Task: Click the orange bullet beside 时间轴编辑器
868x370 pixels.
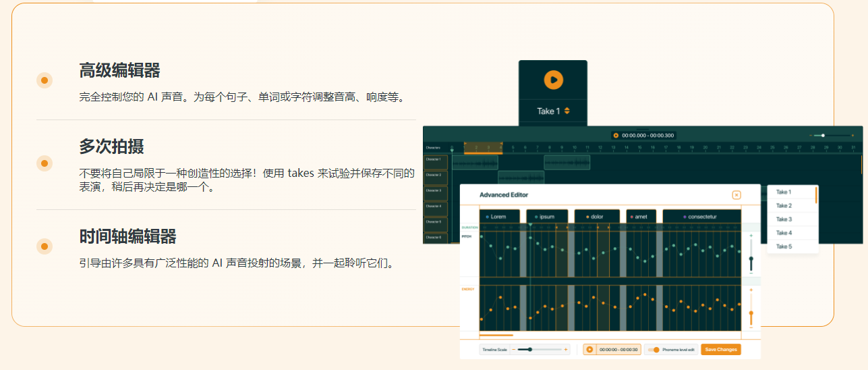Action: pos(45,246)
